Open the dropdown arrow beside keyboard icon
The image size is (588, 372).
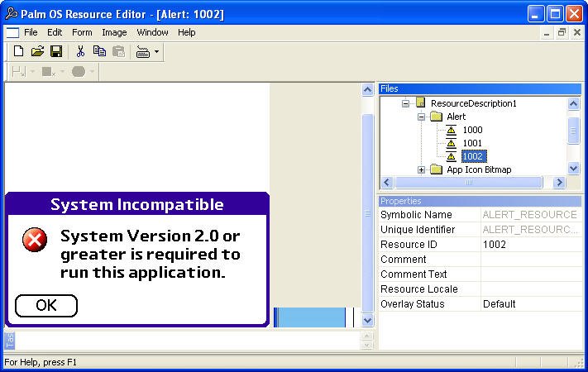pos(157,51)
